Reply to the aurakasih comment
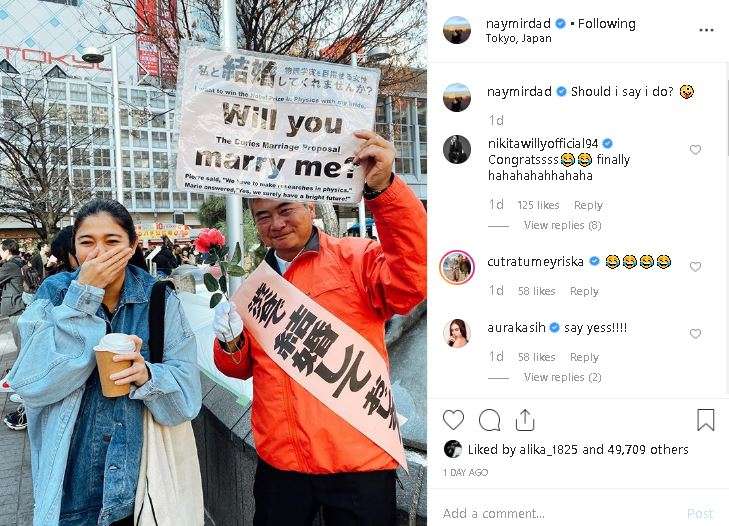The height and width of the screenshot is (526, 729). point(584,357)
